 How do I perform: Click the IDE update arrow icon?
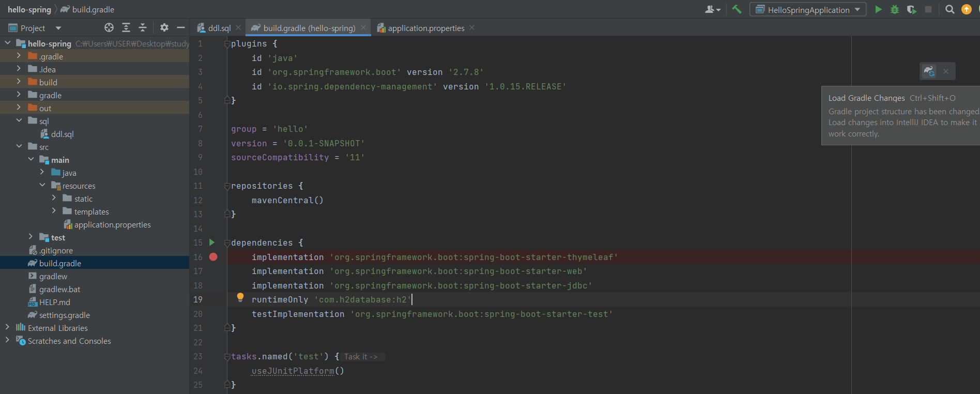click(966, 9)
